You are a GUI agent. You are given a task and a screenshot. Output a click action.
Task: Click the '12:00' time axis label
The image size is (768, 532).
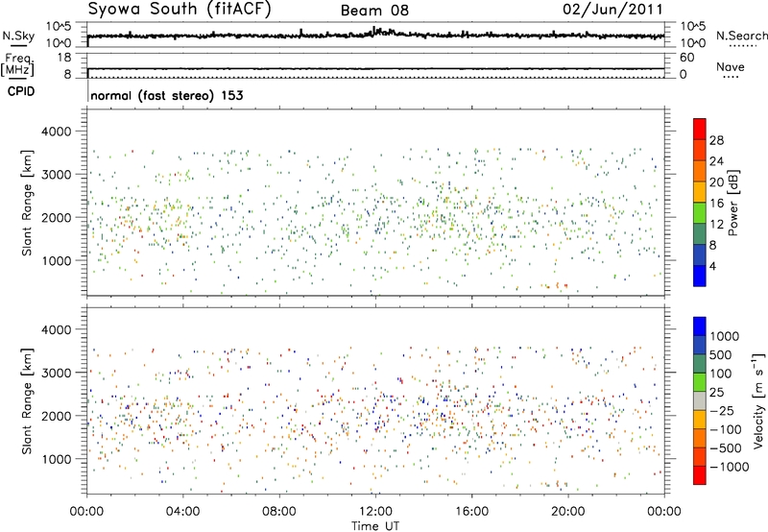(x=375, y=512)
